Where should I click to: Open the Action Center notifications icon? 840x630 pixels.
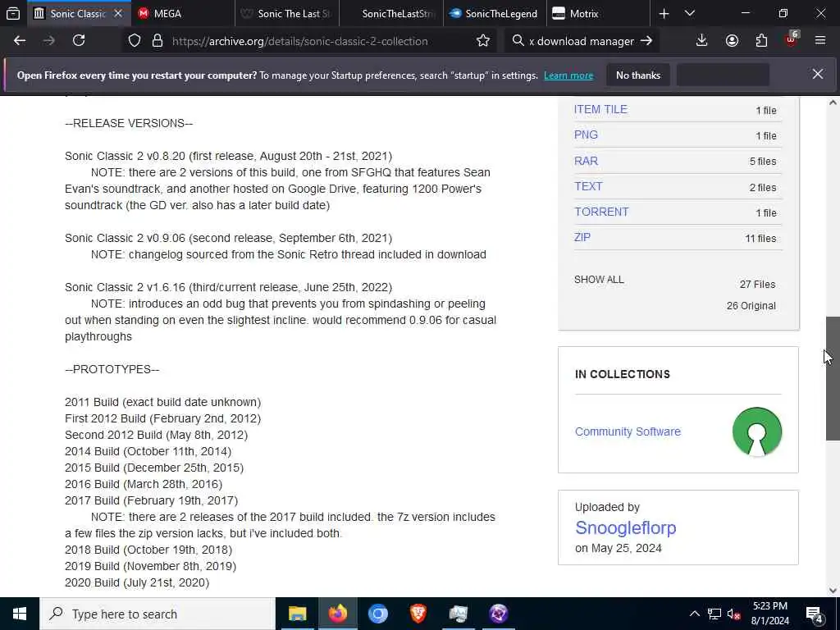click(814, 614)
